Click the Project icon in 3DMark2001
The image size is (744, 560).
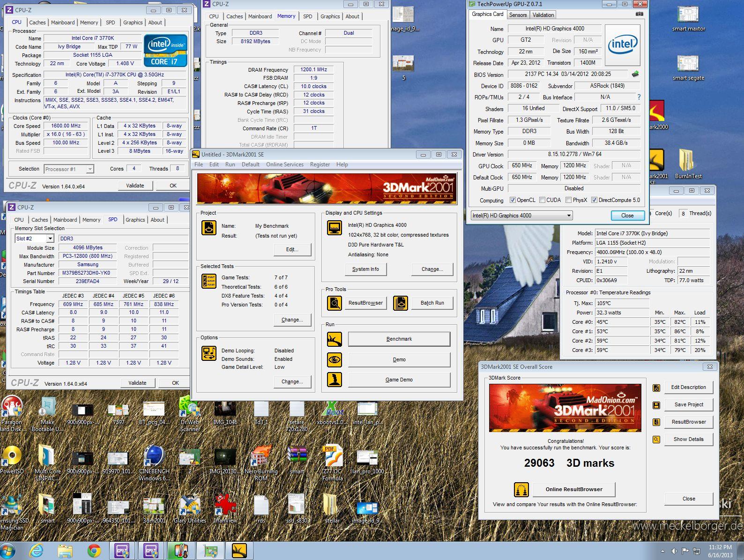[x=209, y=227]
